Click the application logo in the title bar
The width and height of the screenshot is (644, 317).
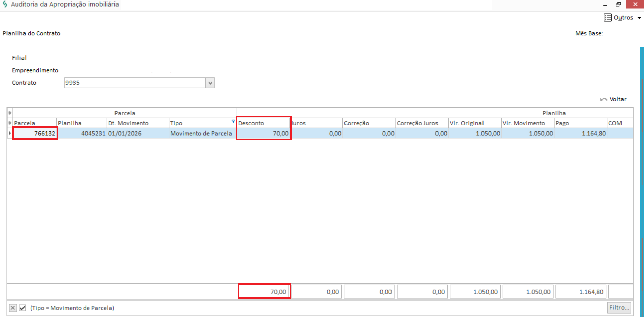(5, 4)
